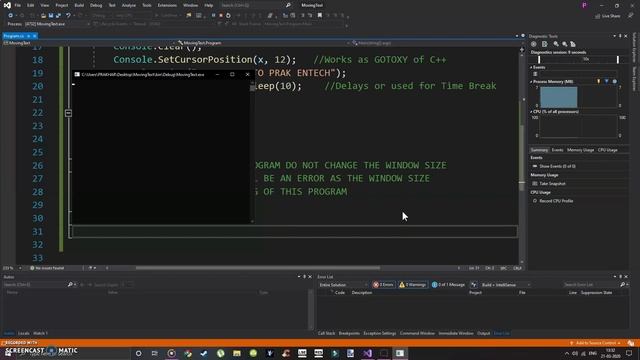This screenshot has width=640, height=360.
Task: Open the Build + IntelliSense dropdown
Action: [506, 285]
